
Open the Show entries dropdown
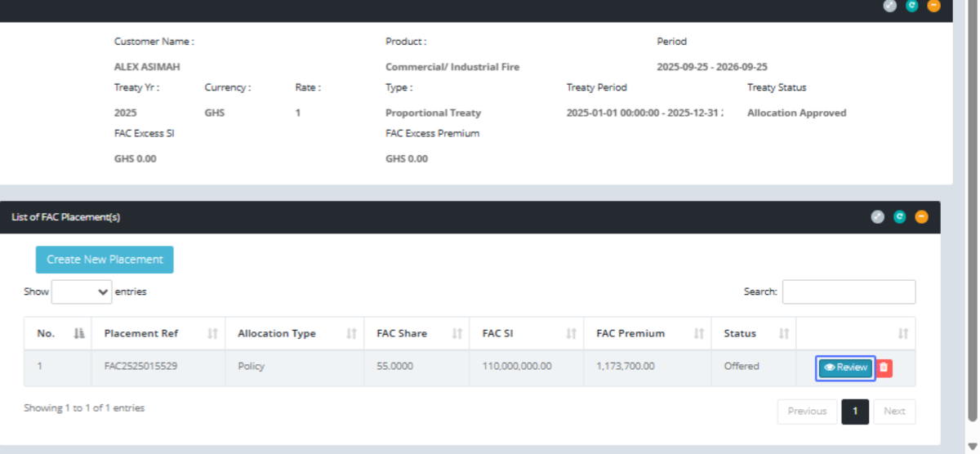pyautogui.click(x=82, y=292)
